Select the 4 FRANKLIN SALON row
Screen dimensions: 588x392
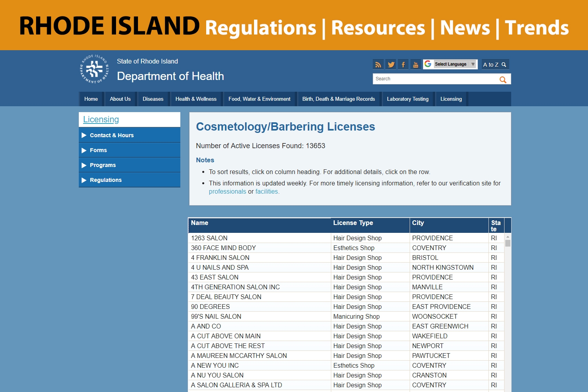346,258
